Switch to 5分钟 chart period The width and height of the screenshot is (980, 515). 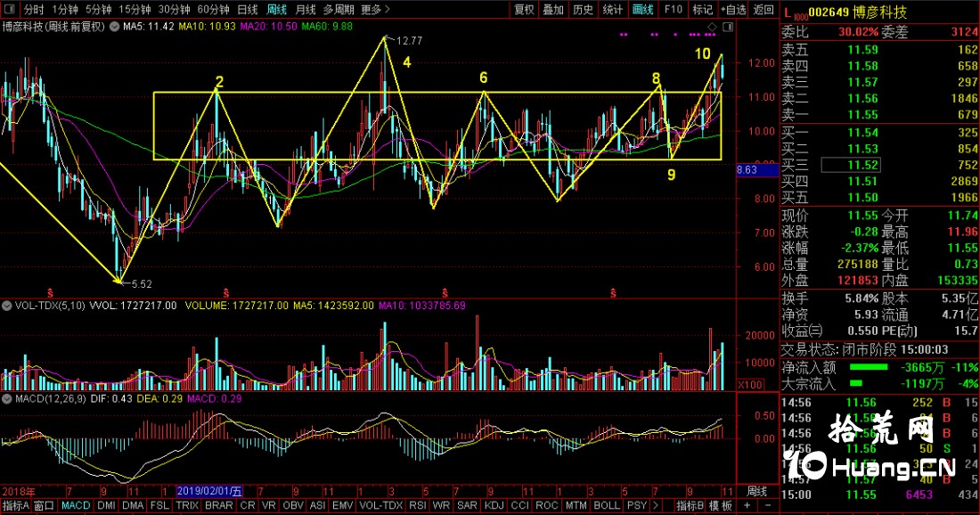[99, 10]
